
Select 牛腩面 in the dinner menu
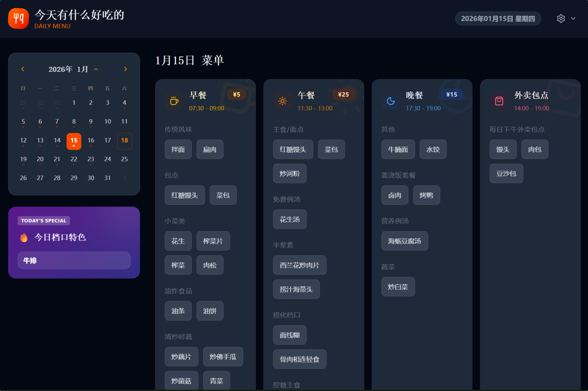point(398,149)
